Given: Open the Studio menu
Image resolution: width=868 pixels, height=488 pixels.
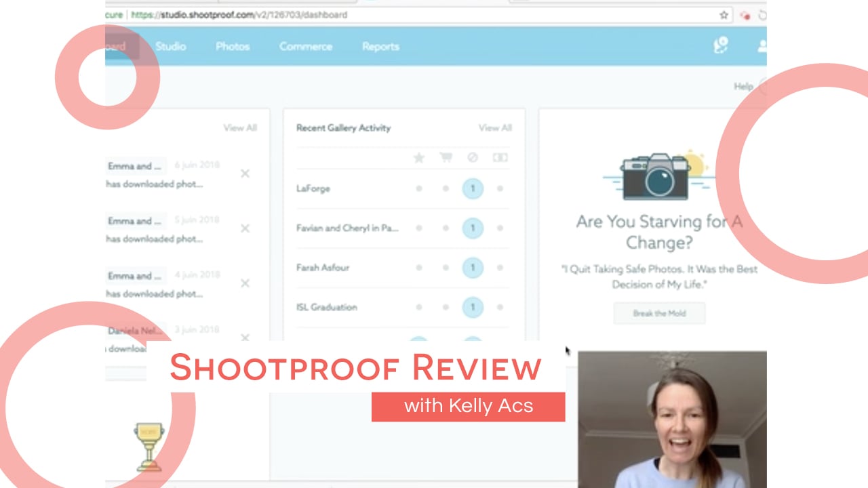Looking at the screenshot, I should [x=170, y=46].
